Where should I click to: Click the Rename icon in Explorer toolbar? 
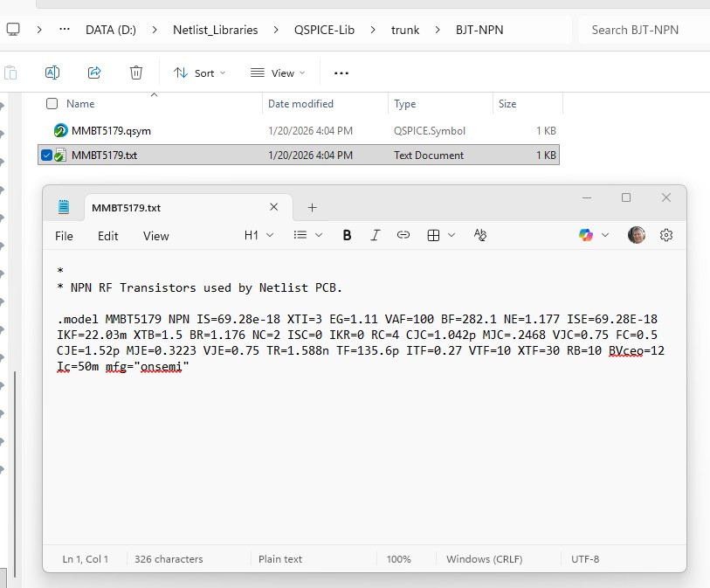pos(52,73)
